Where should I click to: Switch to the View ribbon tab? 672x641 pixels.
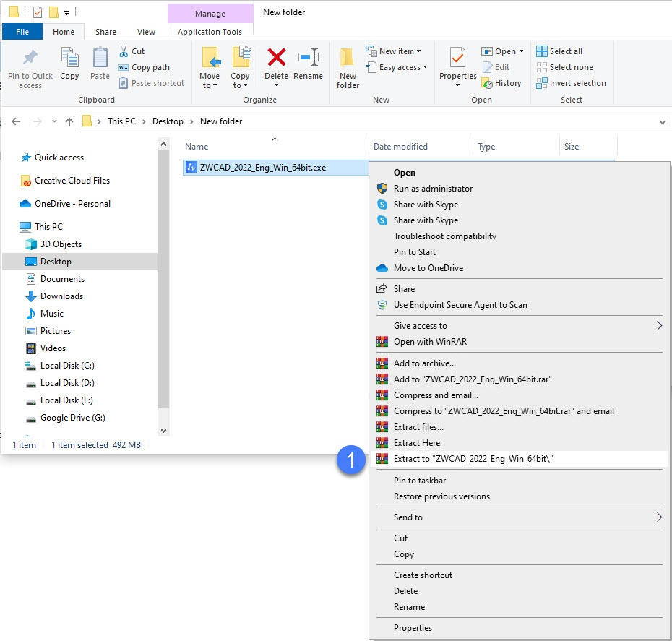coord(146,32)
